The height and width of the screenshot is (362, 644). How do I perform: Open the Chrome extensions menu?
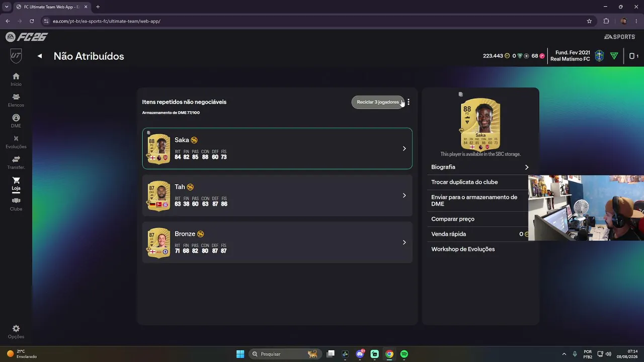point(606,21)
